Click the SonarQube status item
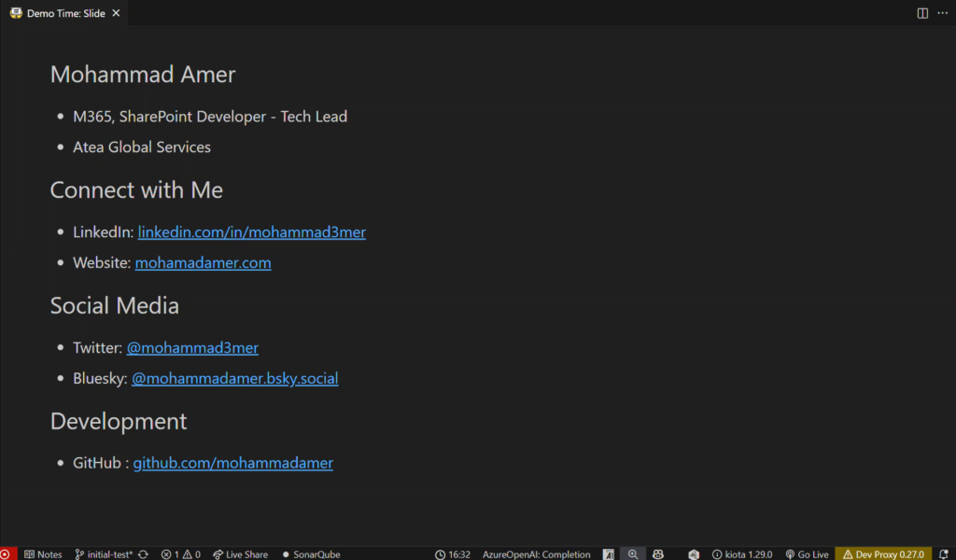Screen dimensions: 956x560 [x=311, y=553]
